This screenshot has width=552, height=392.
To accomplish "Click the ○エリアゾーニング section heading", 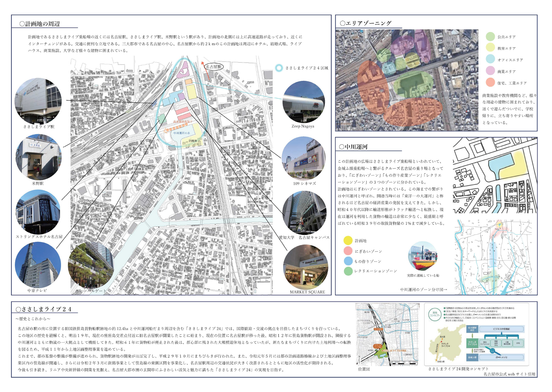I will pos(366,23).
